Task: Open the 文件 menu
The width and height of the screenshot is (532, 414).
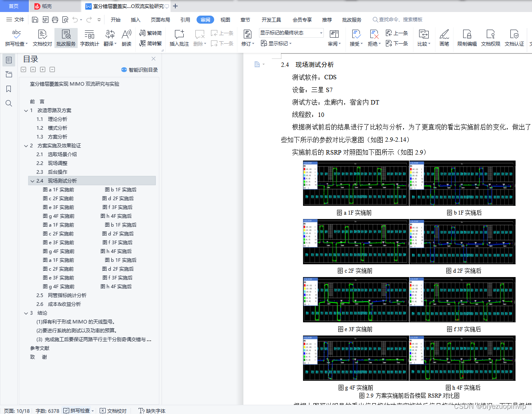Action: tap(15, 20)
